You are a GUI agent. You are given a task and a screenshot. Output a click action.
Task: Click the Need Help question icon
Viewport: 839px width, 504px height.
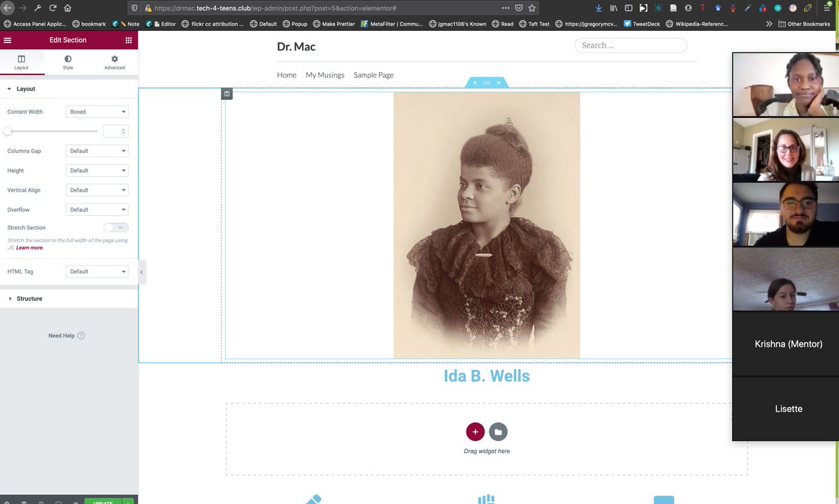(x=81, y=336)
